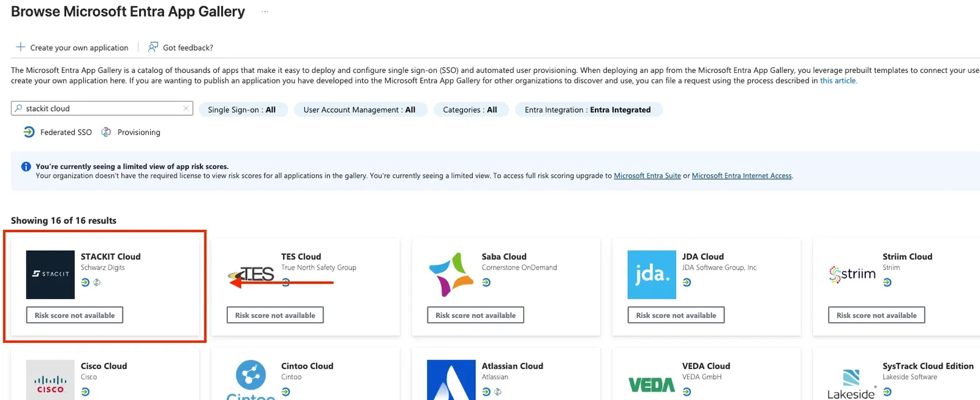Open the ellipsis menu beside the page title

(265, 12)
